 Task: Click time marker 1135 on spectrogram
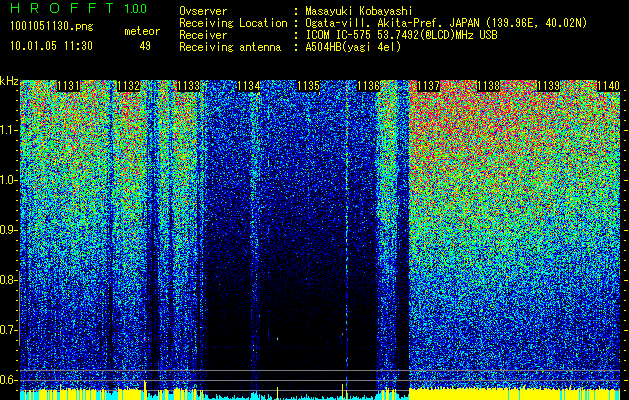[308, 86]
